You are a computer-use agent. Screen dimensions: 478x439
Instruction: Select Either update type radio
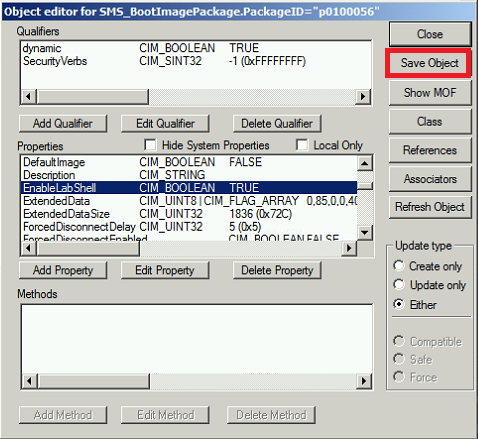399,304
